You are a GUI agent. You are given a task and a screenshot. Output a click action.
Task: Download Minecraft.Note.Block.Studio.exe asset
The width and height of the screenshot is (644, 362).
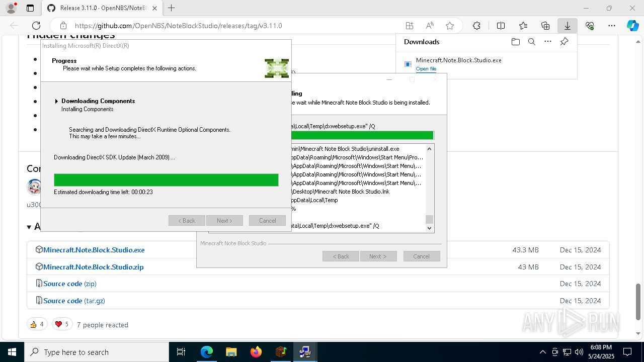(94, 250)
